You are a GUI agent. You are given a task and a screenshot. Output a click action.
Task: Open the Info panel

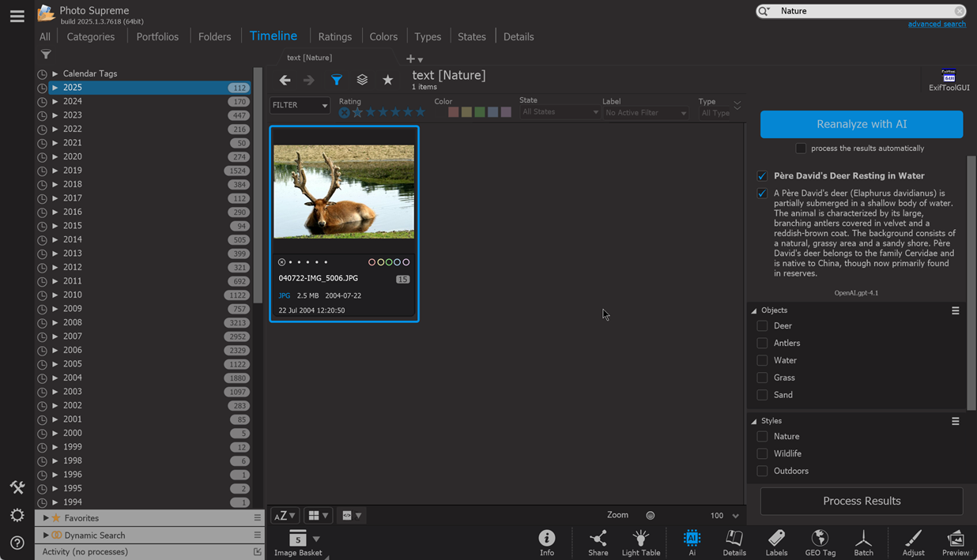point(547,543)
